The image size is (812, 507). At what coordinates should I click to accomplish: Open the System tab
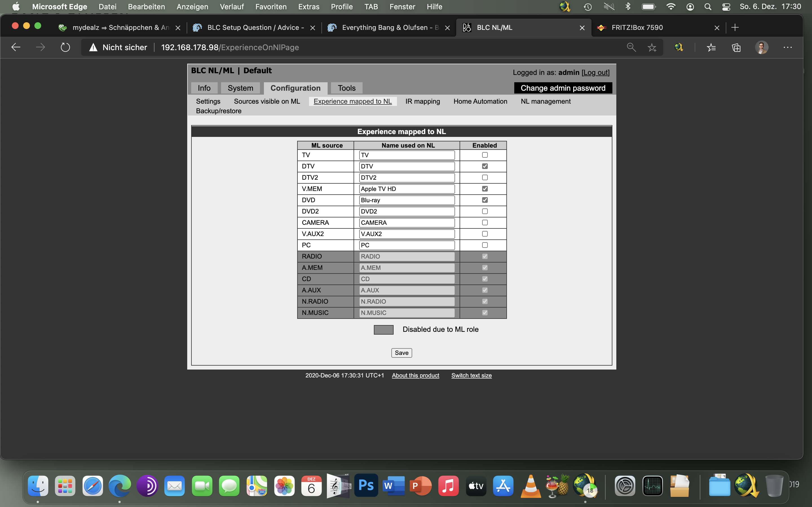click(x=240, y=88)
